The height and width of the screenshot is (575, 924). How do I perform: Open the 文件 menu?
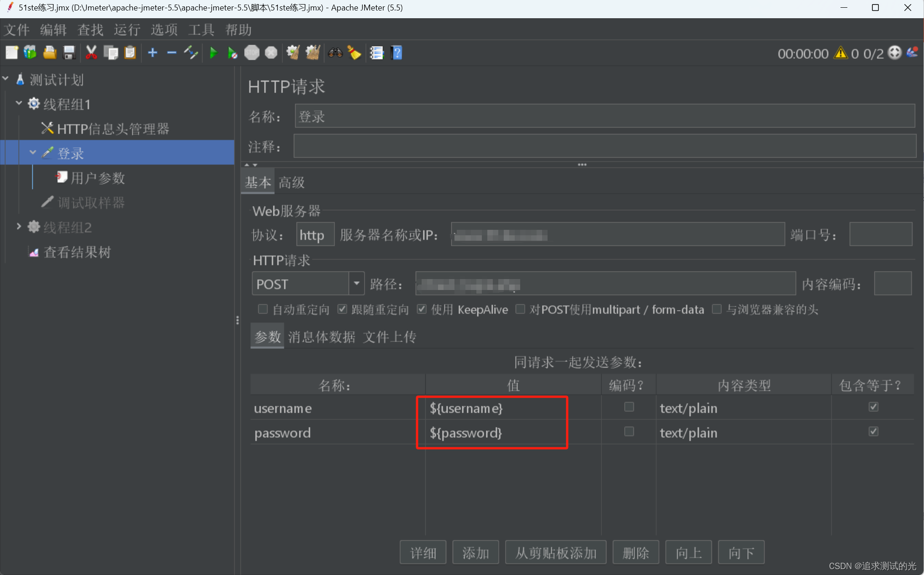point(17,30)
